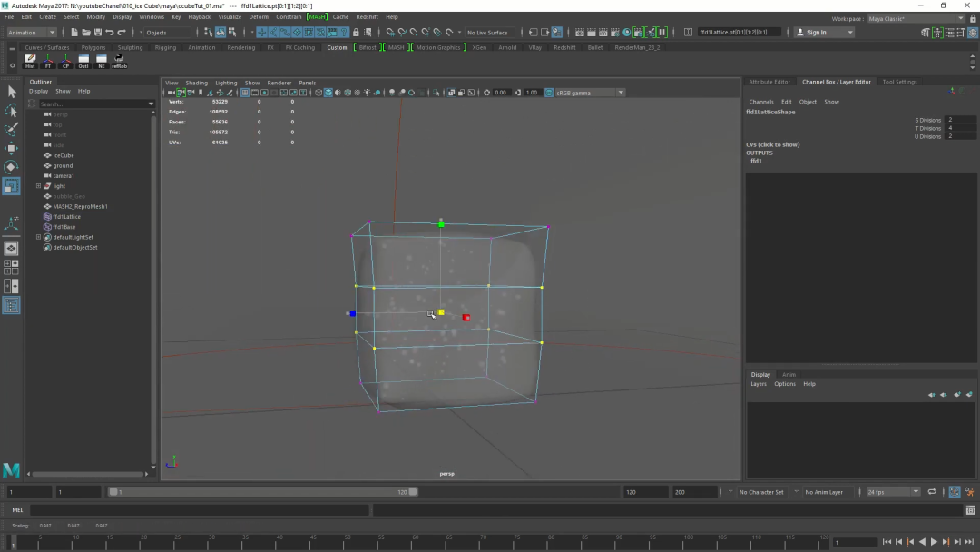Click the Outl shelf button
The height and width of the screenshot is (552, 980).
pos(83,60)
